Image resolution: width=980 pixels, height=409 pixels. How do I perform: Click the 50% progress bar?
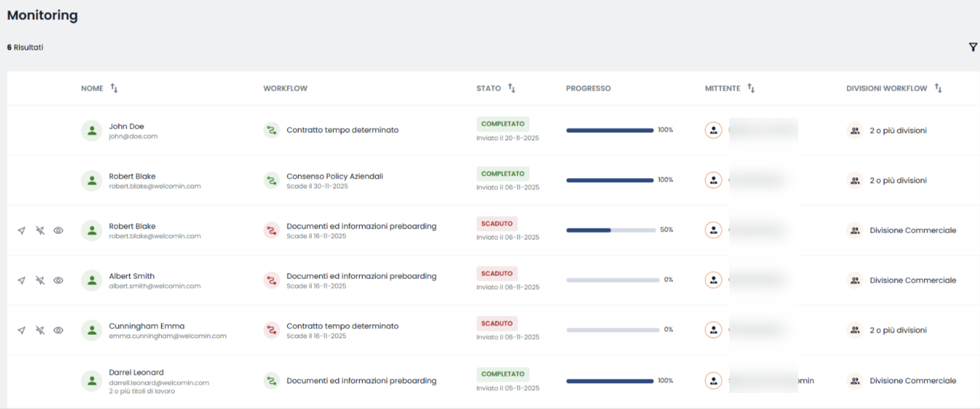(611, 230)
